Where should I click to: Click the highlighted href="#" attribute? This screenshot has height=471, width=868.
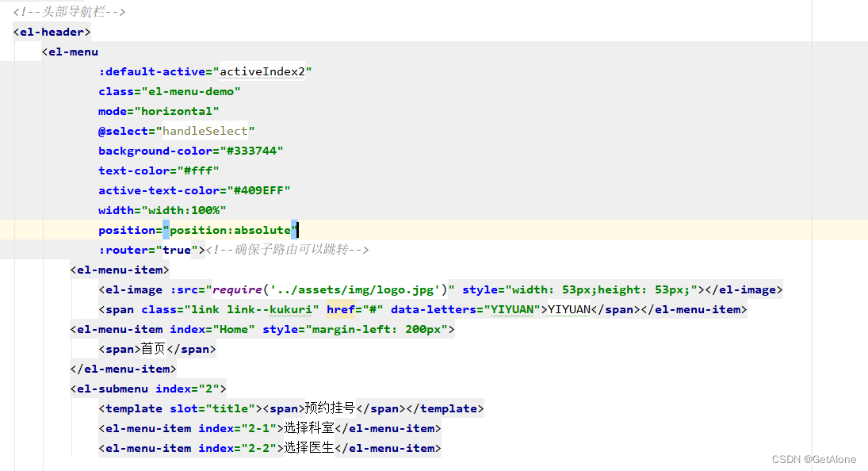coord(355,310)
